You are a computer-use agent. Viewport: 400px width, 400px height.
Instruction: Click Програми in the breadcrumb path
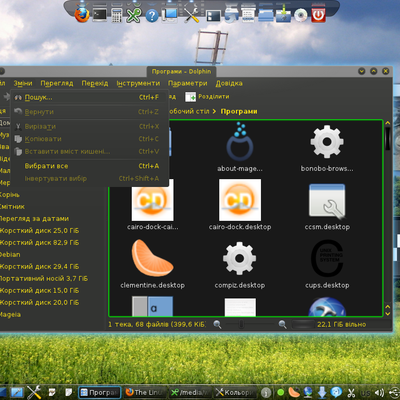click(x=239, y=111)
